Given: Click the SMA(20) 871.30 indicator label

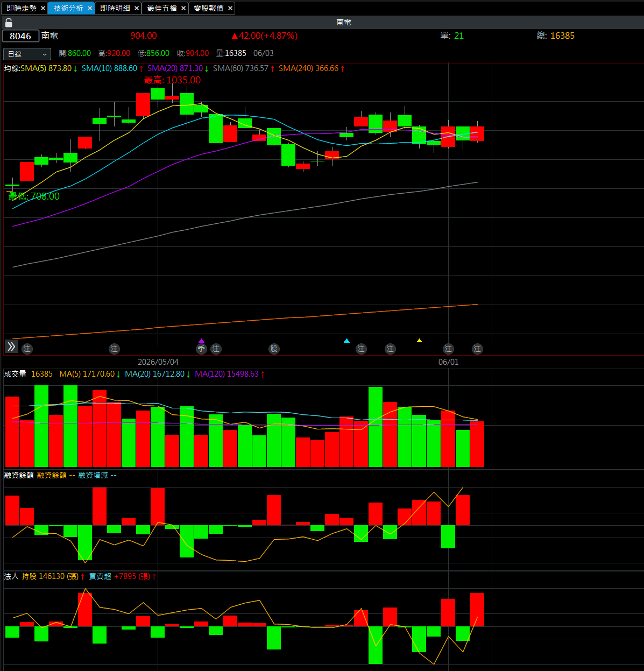Looking at the screenshot, I should tap(178, 68).
